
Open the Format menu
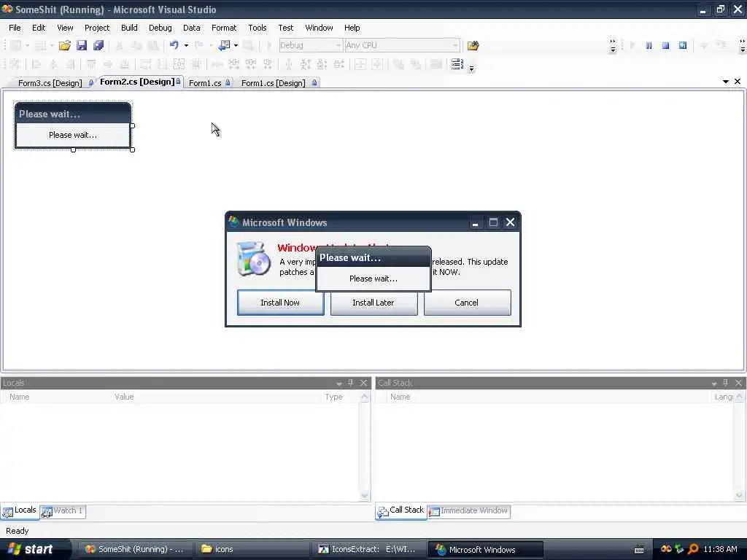point(224,28)
